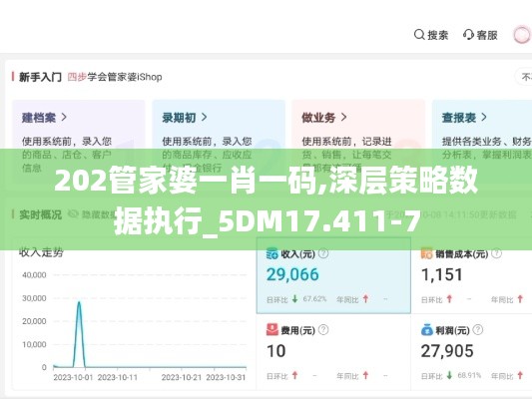Show help for 费用(元)
This screenshot has width=532, height=399.
click(x=323, y=329)
